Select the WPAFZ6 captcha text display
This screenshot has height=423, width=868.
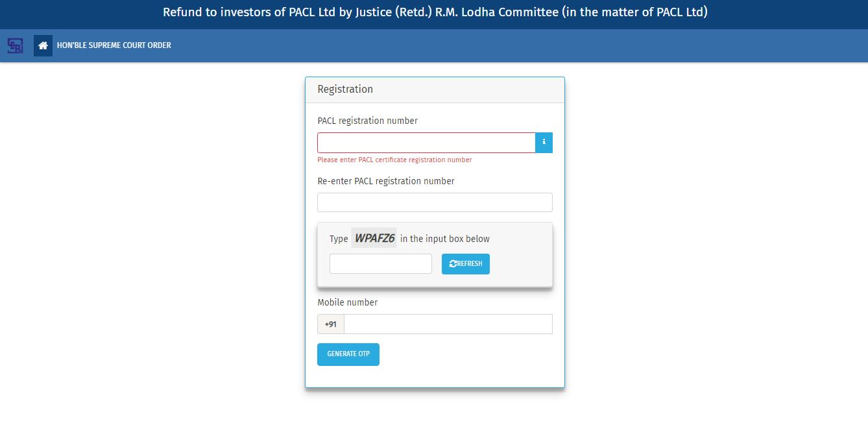pyautogui.click(x=374, y=237)
